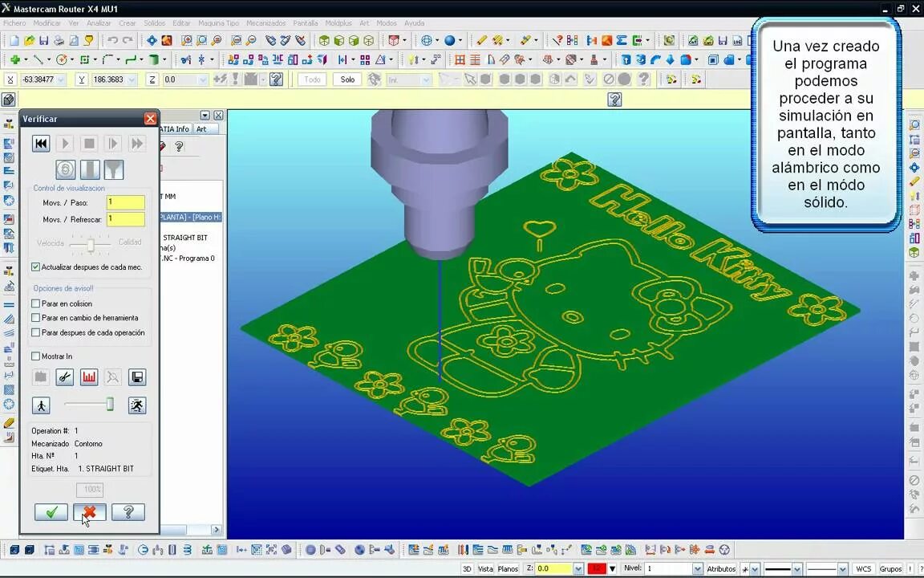Undo the last action
924x578 pixels.
click(x=112, y=41)
